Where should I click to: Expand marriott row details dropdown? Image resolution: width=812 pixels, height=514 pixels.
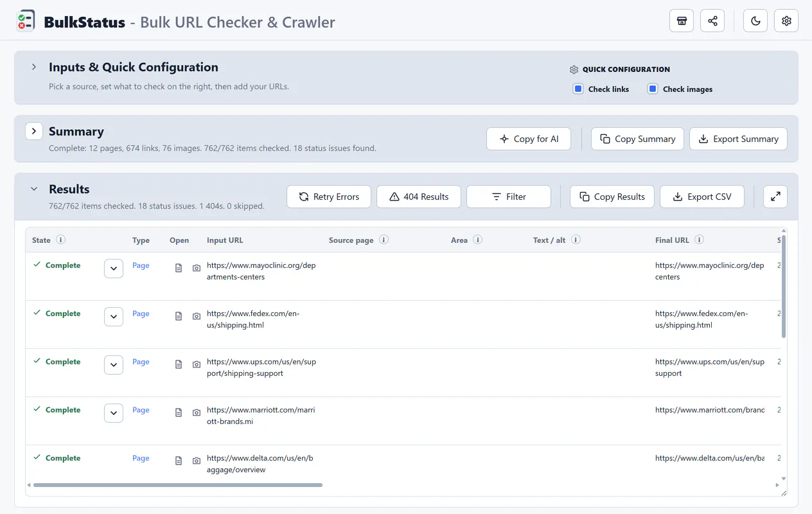pyautogui.click(x=114, y=413)
